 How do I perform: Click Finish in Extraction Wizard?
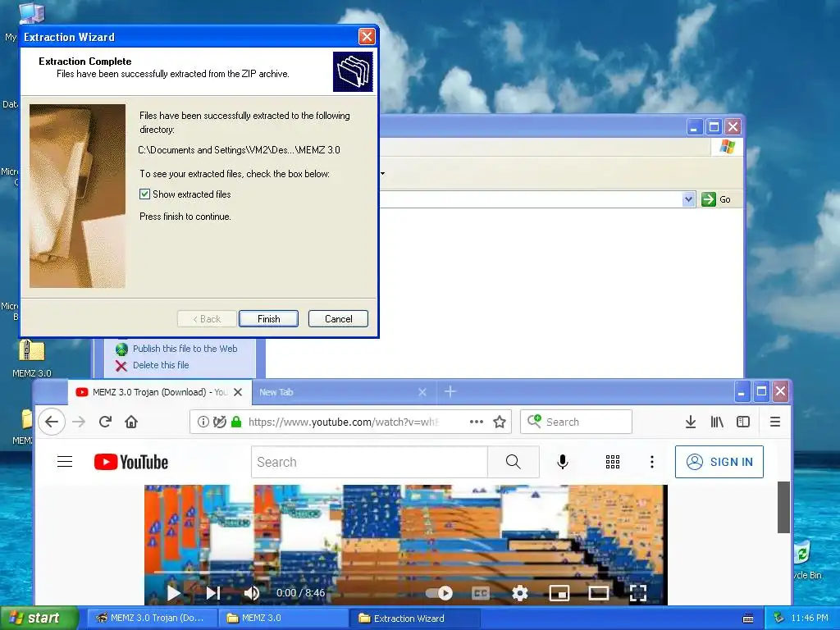268,319
